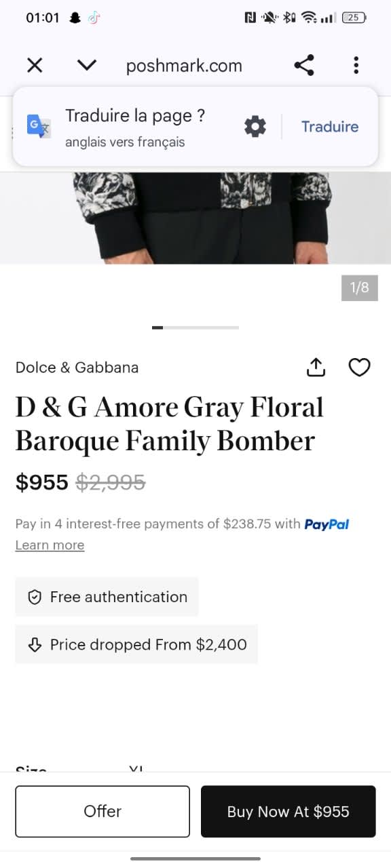Open the three-dot browser menu

point(356,65)
